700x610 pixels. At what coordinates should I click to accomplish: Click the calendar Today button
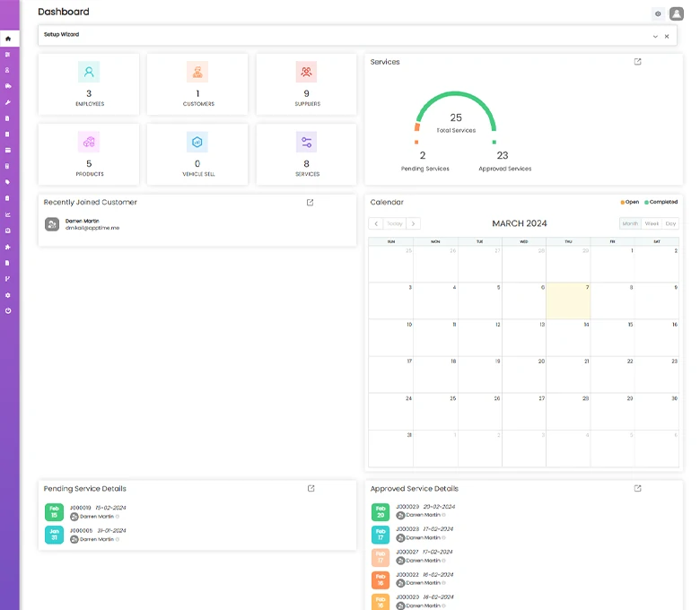coord(395,223)
